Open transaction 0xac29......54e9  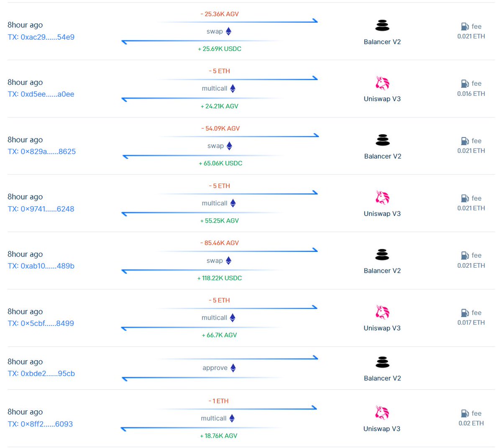[41, 37]
